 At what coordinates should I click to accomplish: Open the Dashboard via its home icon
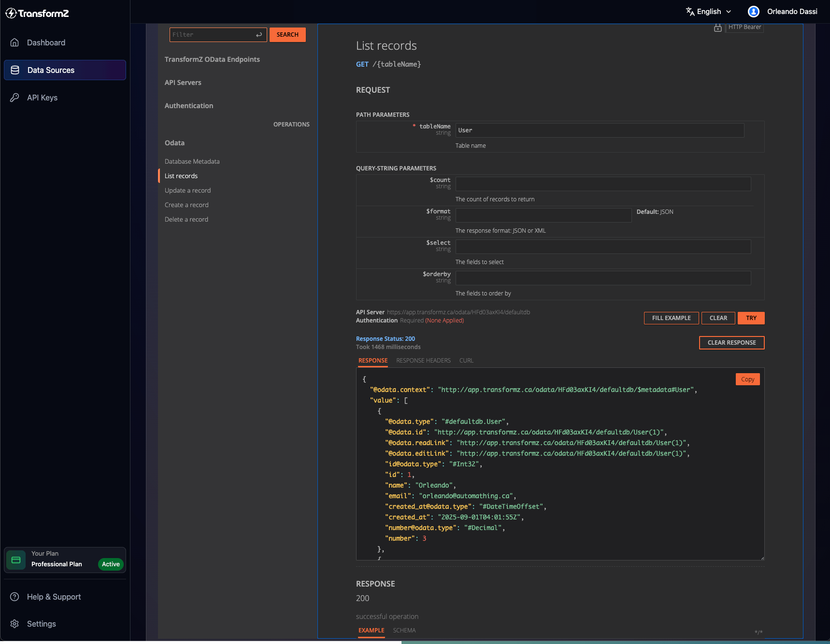click(14, 42)
